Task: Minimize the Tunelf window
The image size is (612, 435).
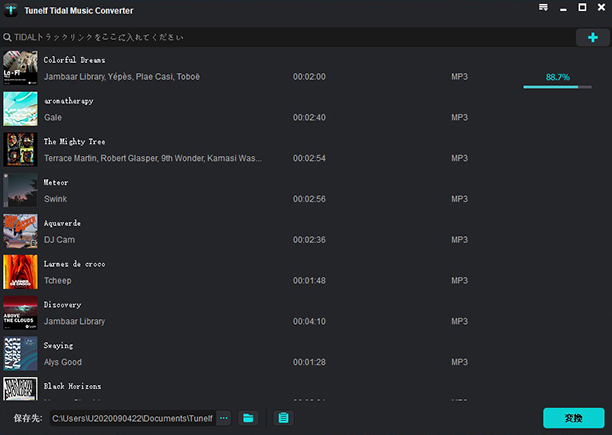Action: (x=563, y=9)
